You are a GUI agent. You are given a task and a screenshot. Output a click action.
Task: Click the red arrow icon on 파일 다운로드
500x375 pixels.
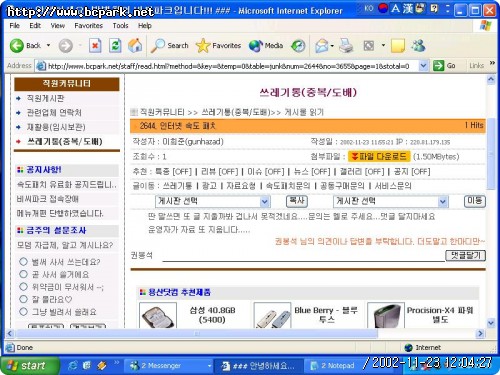[x=355, y=156]
